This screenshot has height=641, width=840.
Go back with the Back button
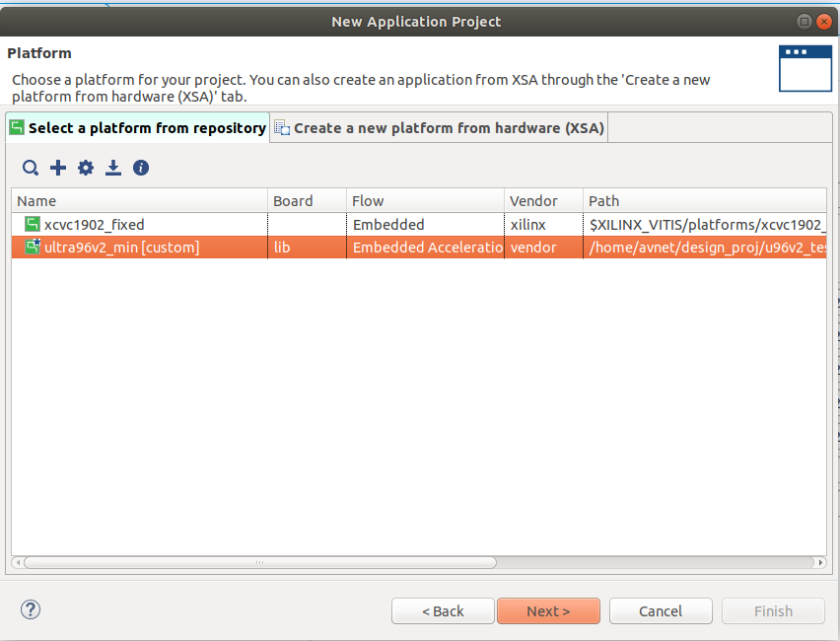[443, 611]
